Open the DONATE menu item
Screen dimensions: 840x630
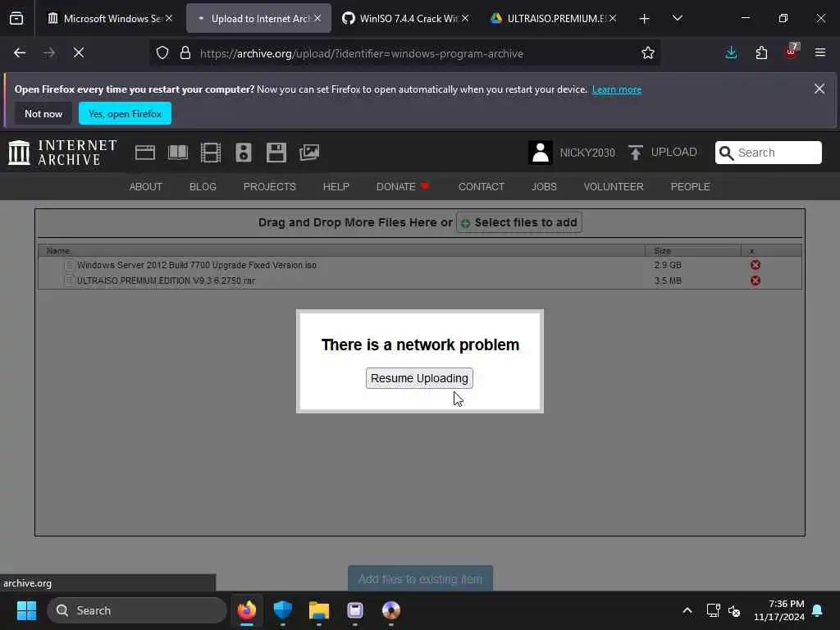pos(403,186)
